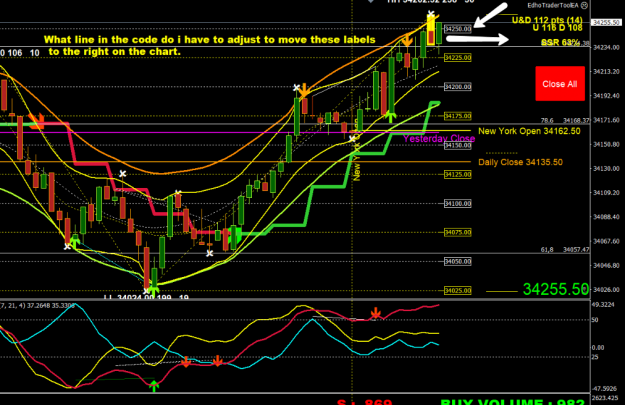The image size is (625, 405).
Task: Click the green BUY VOLUME readout
Action: tap(512, 402)
